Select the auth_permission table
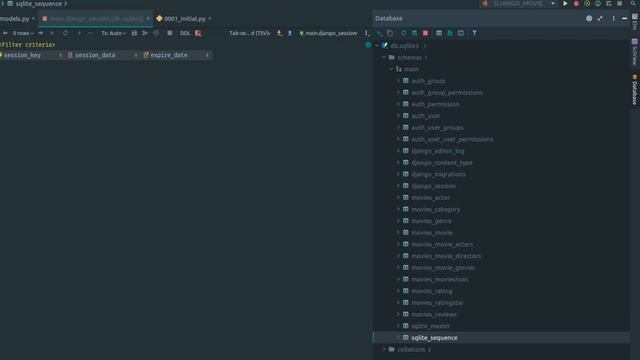Screen dimensions: 640x360 [x=435, y=104]
